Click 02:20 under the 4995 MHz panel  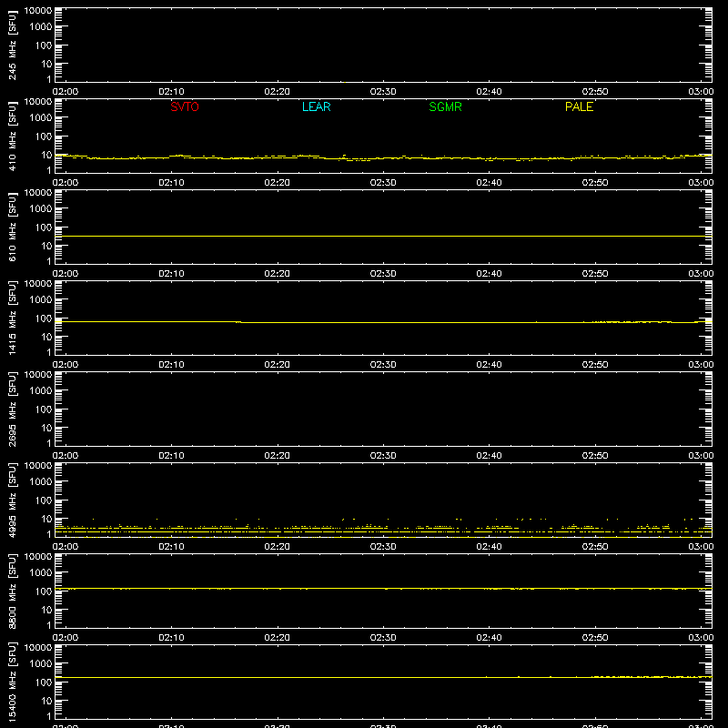[x=278, y=547]
